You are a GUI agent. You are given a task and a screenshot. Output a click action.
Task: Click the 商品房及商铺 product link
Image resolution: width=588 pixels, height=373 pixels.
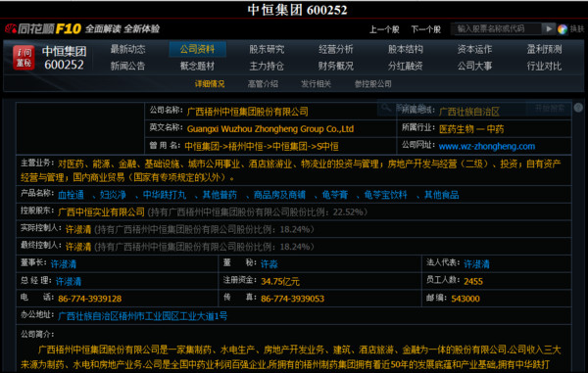279,195
